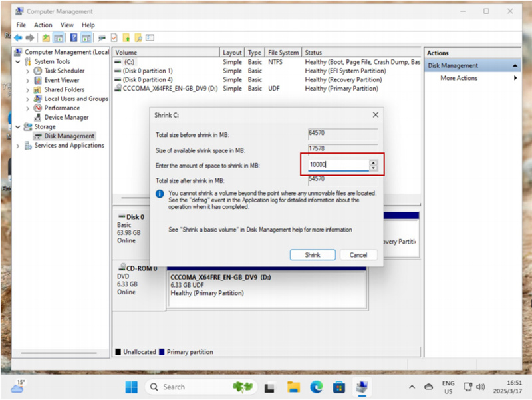Open the View menu
This screenshot has height=400, width=532.
67,25
